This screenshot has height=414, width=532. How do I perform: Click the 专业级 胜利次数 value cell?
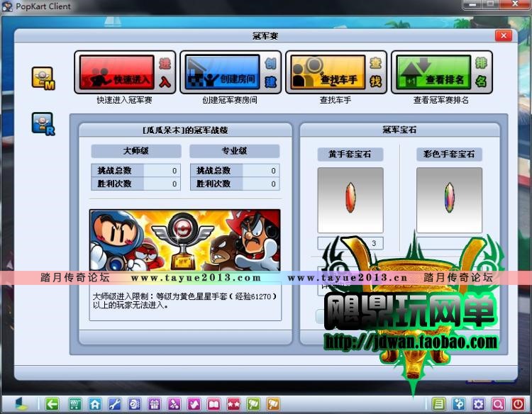tap(261, 184)
